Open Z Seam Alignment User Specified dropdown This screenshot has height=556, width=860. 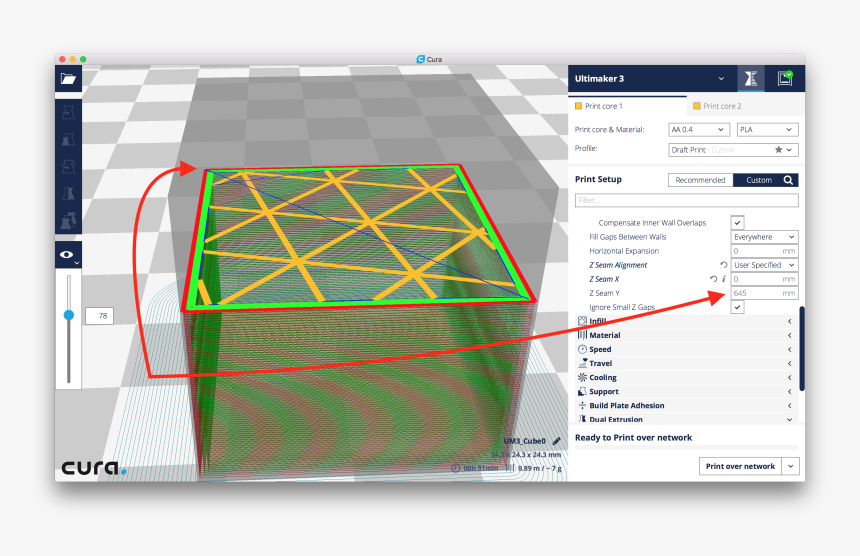coord(765,265)
